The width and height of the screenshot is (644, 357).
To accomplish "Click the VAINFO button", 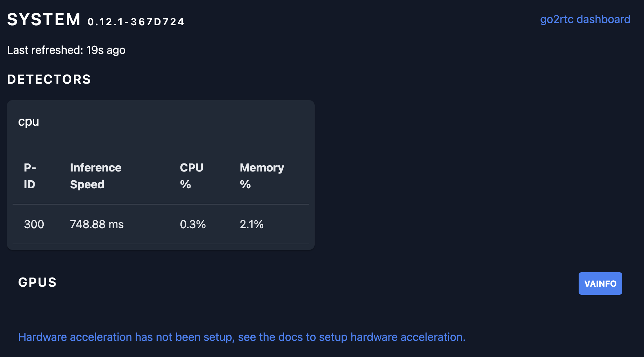I will tap(600, 283).
